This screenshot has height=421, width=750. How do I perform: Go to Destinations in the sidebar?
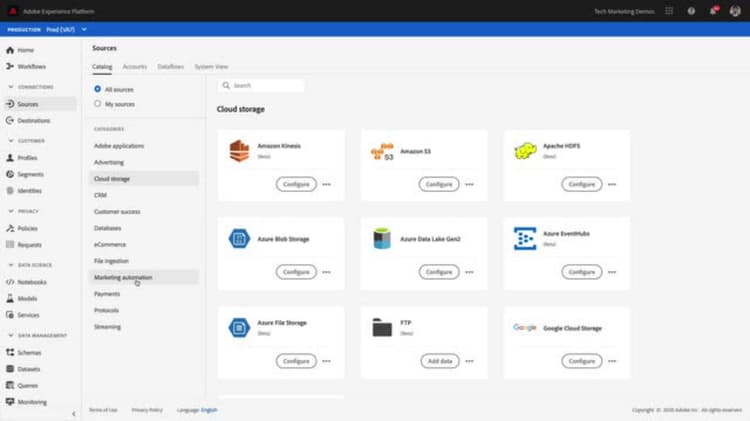click(x=28, y=121)
